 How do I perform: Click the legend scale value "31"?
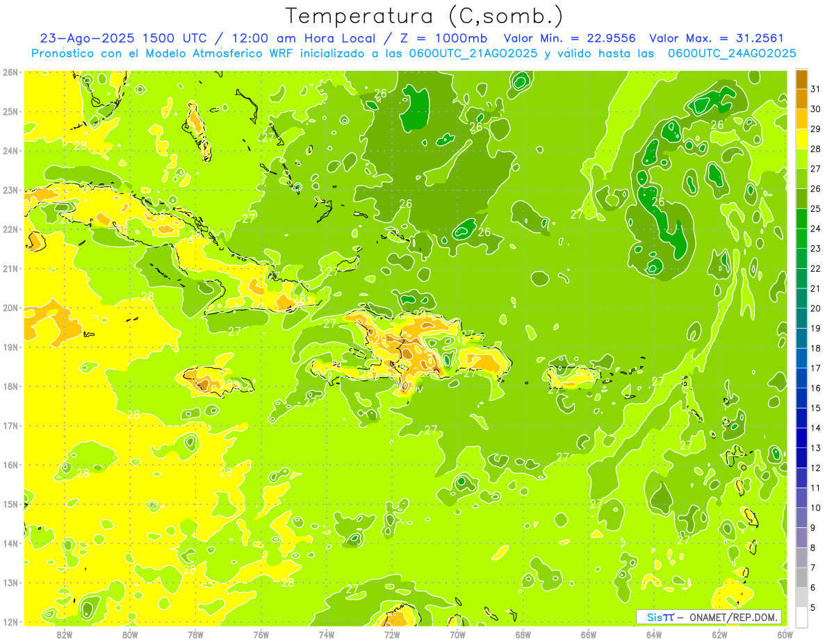816,89
